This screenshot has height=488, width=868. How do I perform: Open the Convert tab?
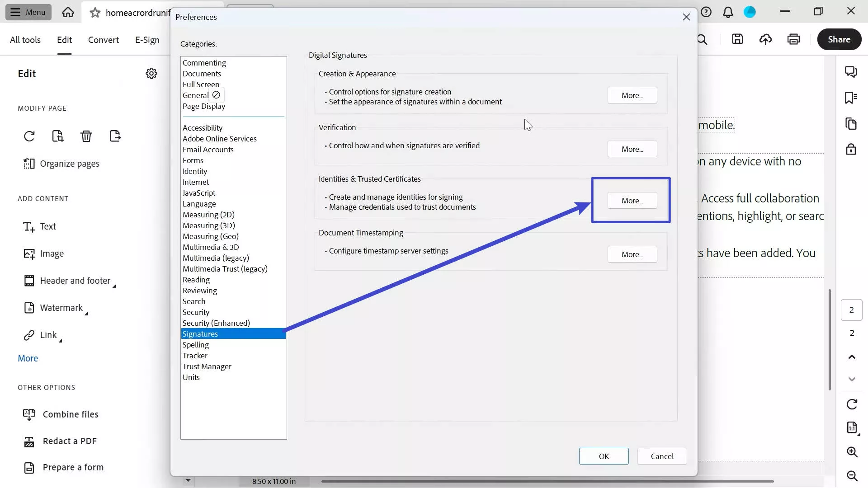click(x=104, y=40)
